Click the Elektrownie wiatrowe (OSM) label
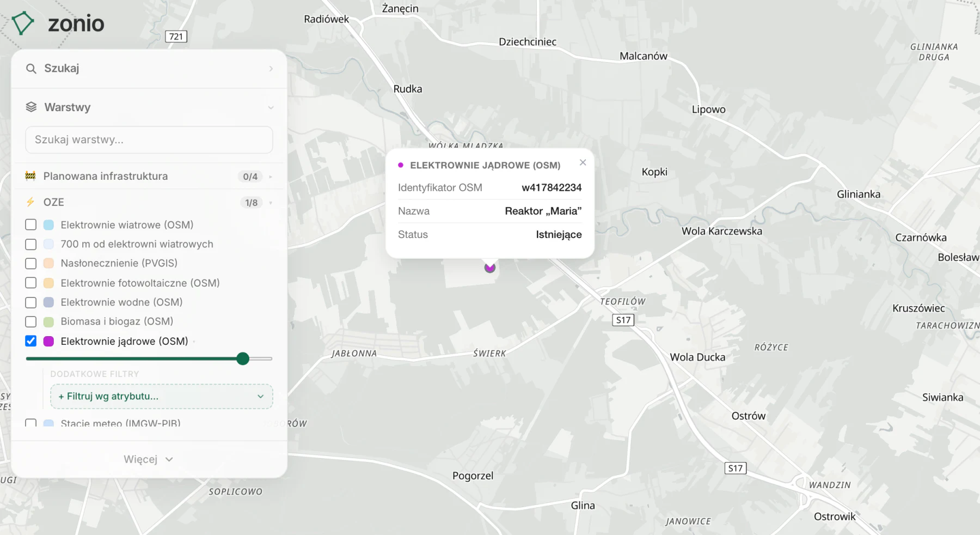 pyautogui.click(x=127, y=225)
